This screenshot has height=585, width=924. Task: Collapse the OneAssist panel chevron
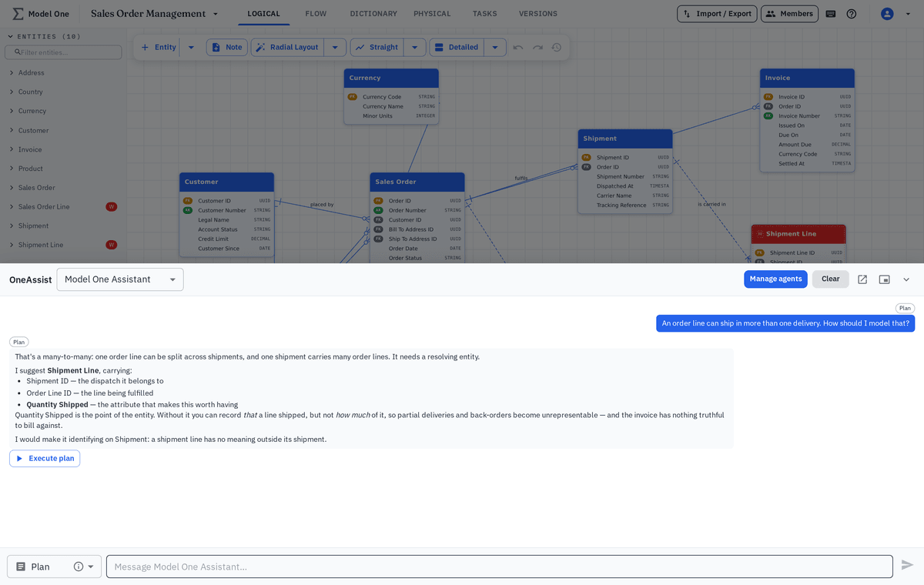click(906, 279)
